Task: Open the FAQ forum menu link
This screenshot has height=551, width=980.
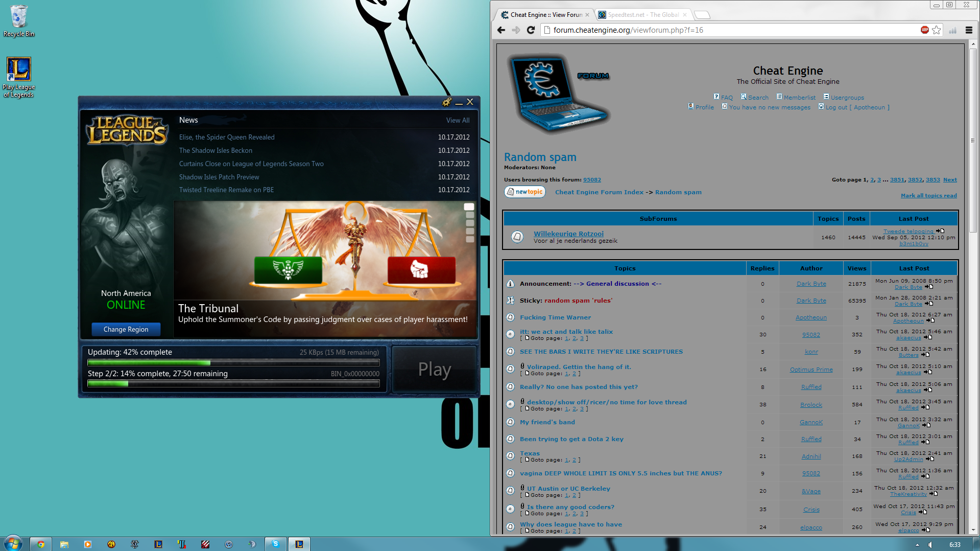Action: [723, 97]
